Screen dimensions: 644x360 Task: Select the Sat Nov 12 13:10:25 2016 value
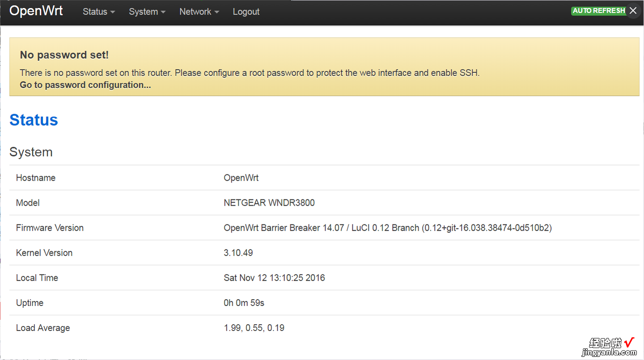pyautogui.click(x=274, y=278)
